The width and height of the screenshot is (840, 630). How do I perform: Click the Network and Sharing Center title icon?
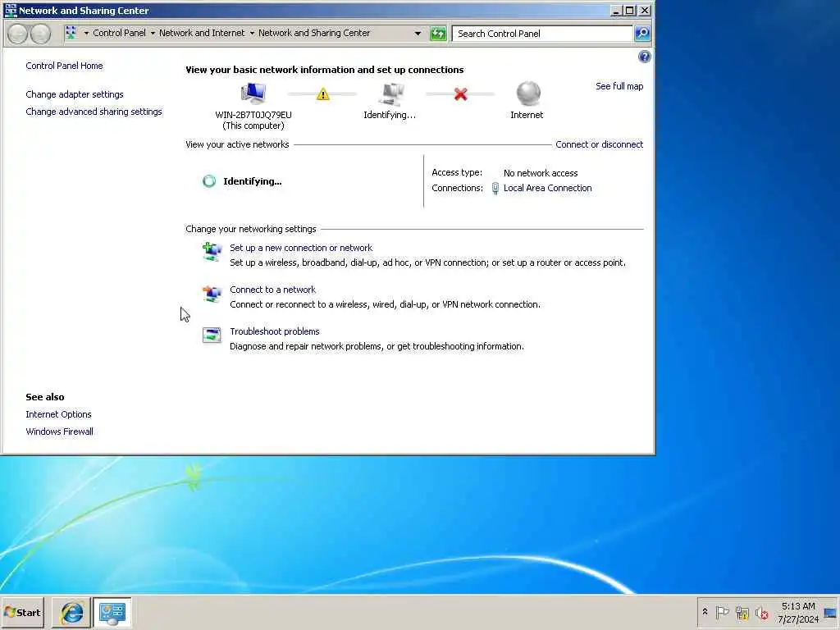click(x=10, y=10)
